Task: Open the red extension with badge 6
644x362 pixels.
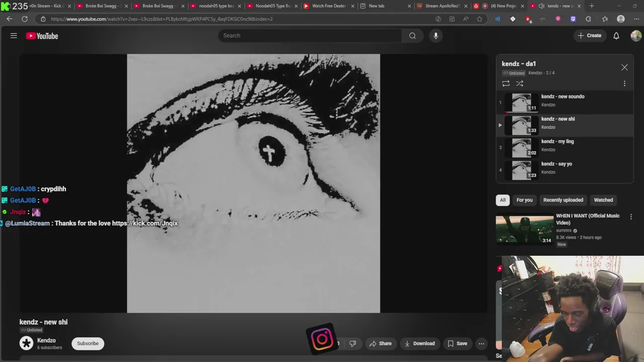Action: pos(528,19)
